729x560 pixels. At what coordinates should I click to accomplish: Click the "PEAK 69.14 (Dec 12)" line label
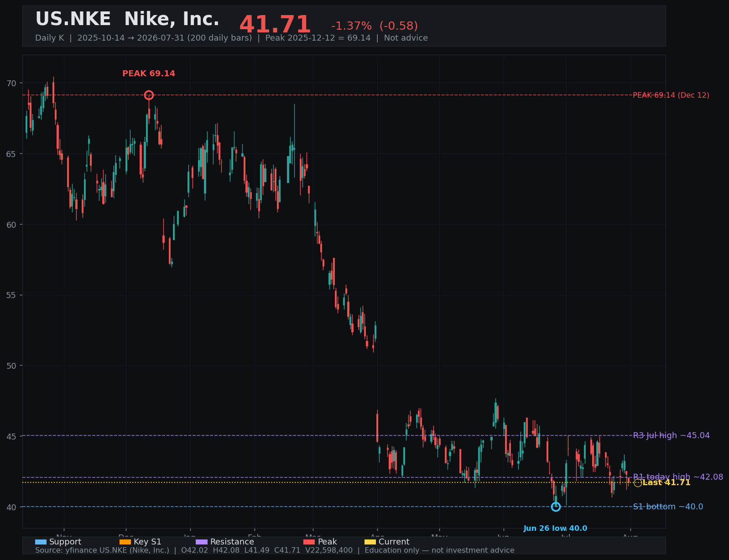[x=671, y=95]
